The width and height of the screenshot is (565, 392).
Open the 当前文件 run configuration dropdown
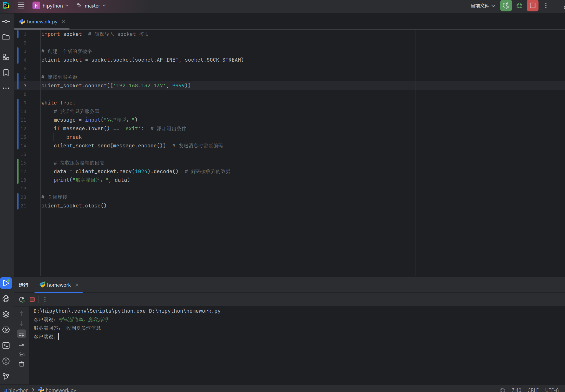click(483, 6)
